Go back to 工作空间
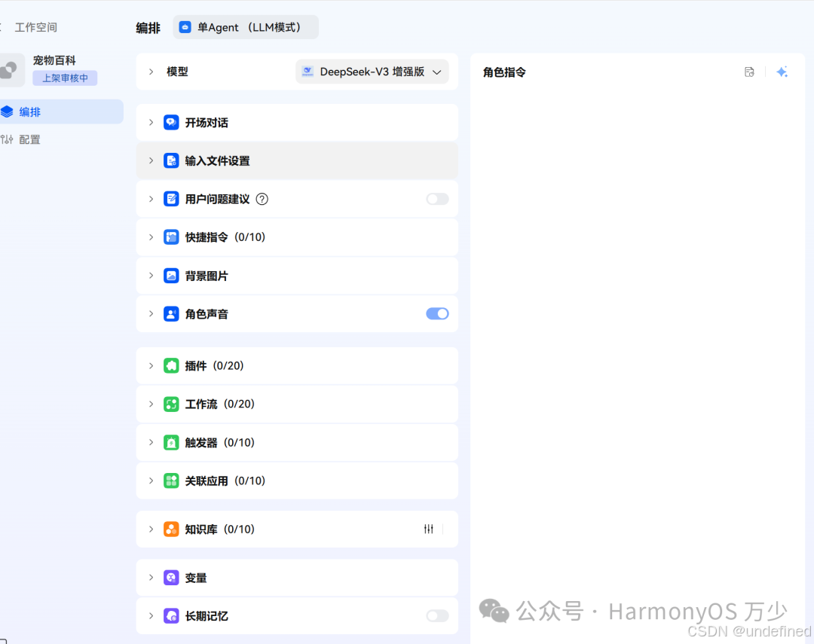Screen dimensions: 814x644 click(x=36, y=28)
